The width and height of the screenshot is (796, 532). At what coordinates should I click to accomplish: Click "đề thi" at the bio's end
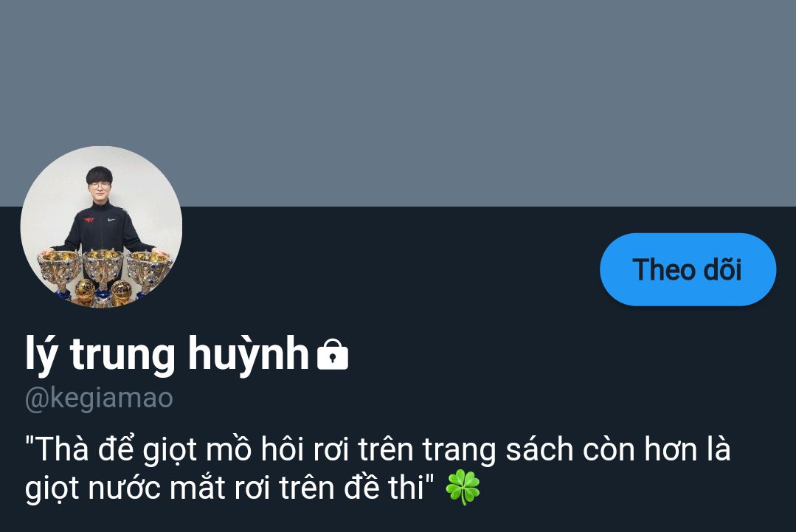[384, 487]
